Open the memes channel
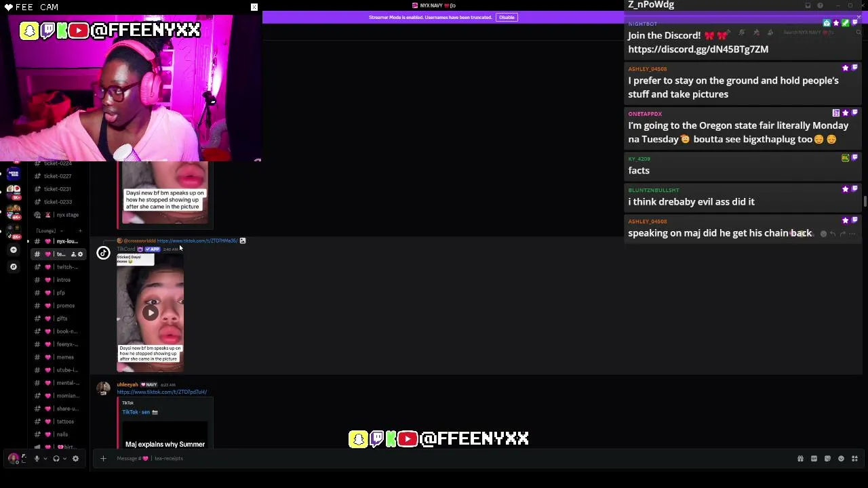The width and height of the screenshot is (868, 488). (58, 357)
